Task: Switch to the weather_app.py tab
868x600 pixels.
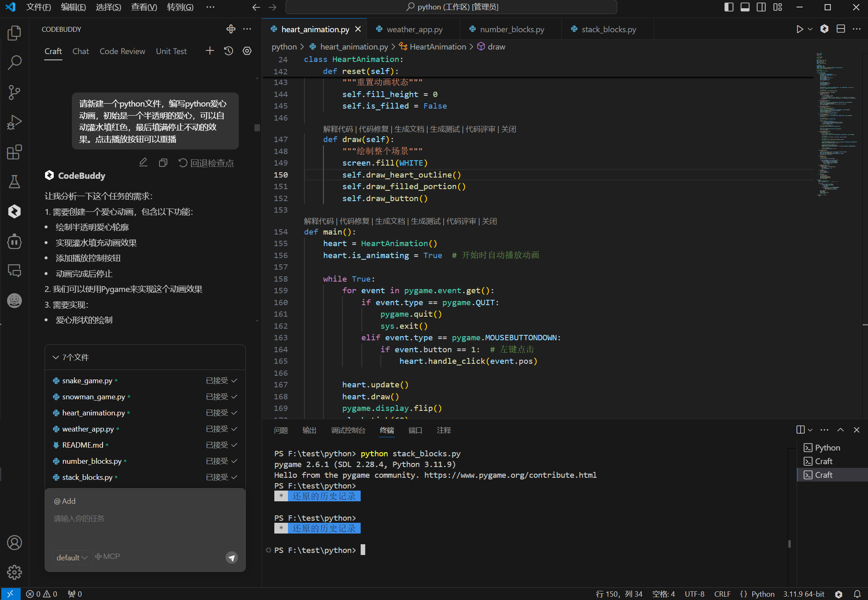Action: pos(414,29)
